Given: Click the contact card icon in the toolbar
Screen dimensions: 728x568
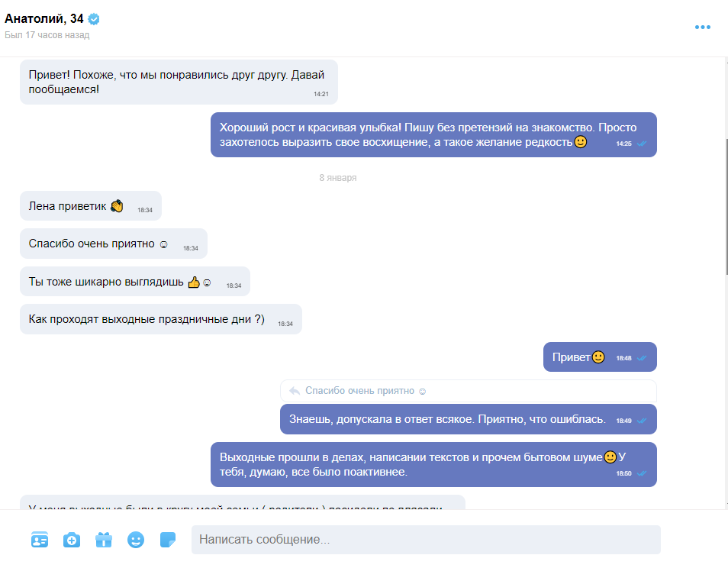Looking at the screenshot, I should coord(40,540).
